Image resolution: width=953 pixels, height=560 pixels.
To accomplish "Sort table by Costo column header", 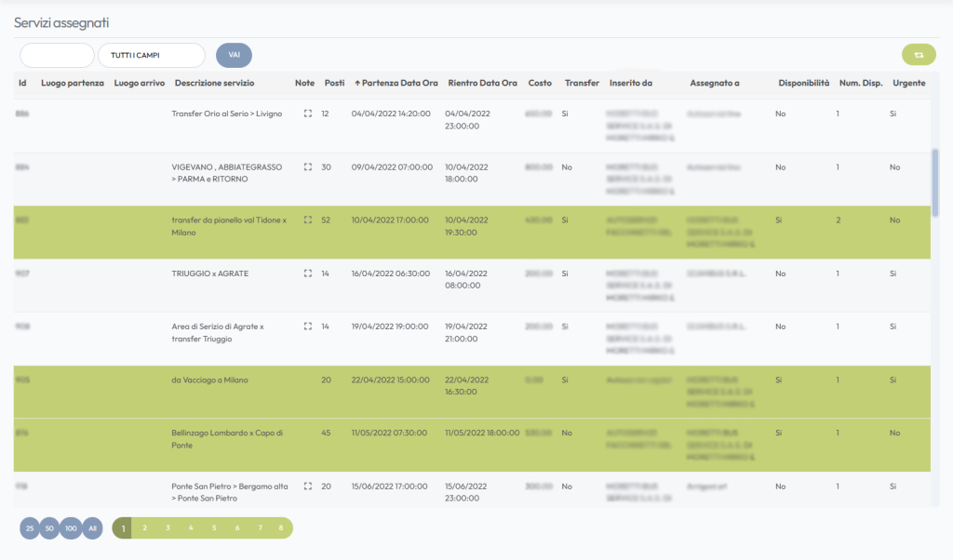I will click(x=540, y=83).
